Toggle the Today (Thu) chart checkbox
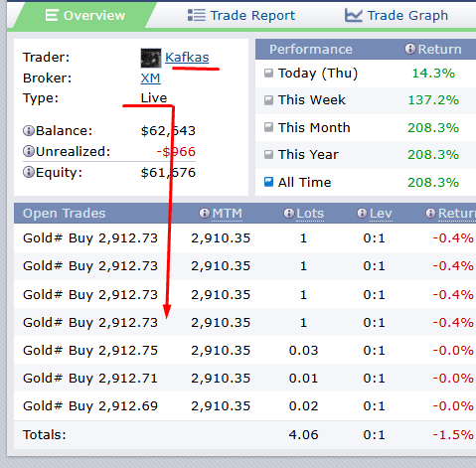Screen dimensions: 476x468 pyautogui.click(x=268, y=73)
